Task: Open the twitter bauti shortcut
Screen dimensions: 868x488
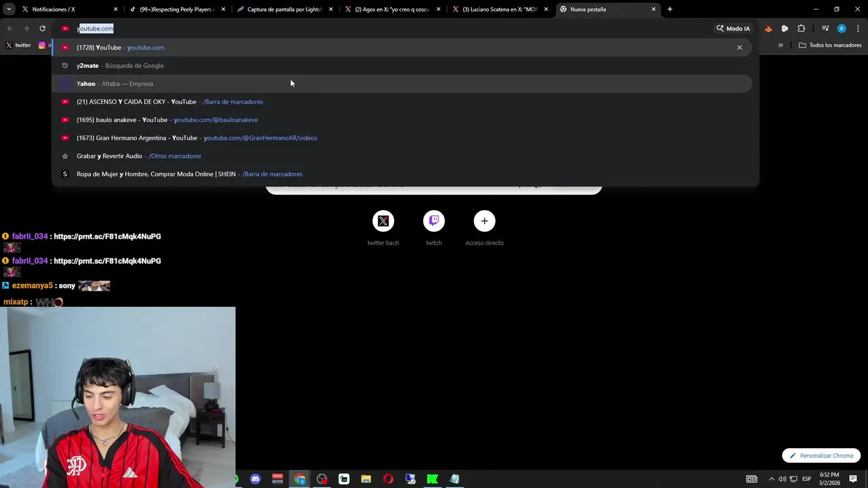Action: pyautogui.click(x=383, y=227)
